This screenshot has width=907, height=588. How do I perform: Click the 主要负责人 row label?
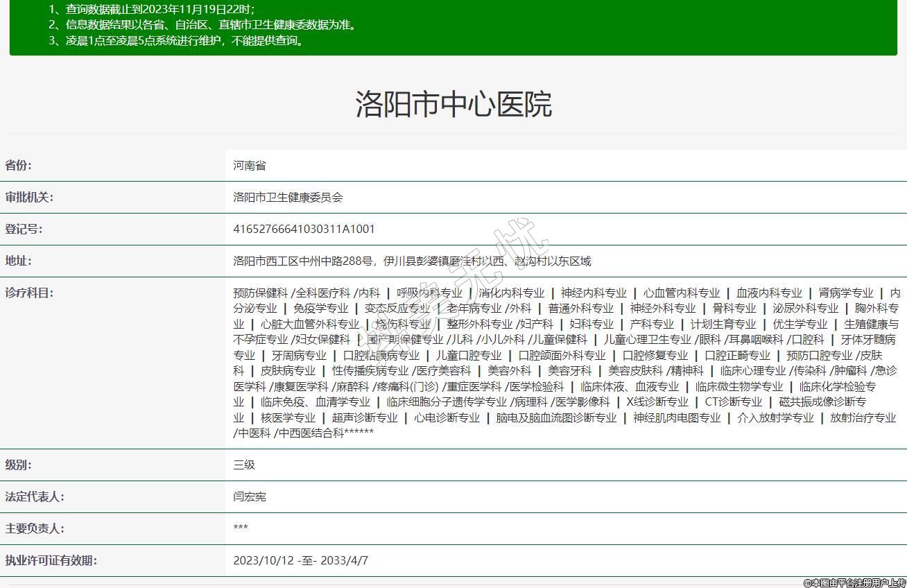point(34,528)
